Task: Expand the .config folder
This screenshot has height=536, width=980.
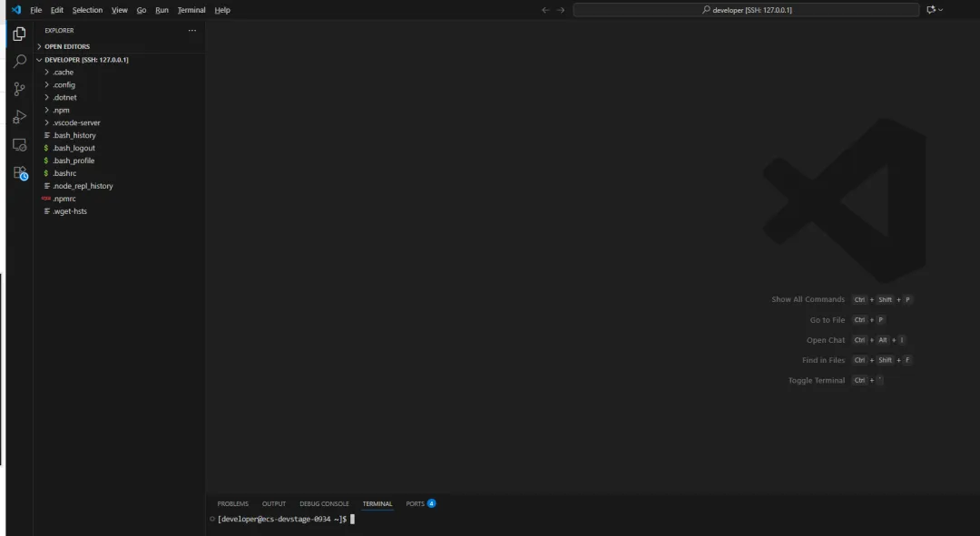Action: point(120,85)
